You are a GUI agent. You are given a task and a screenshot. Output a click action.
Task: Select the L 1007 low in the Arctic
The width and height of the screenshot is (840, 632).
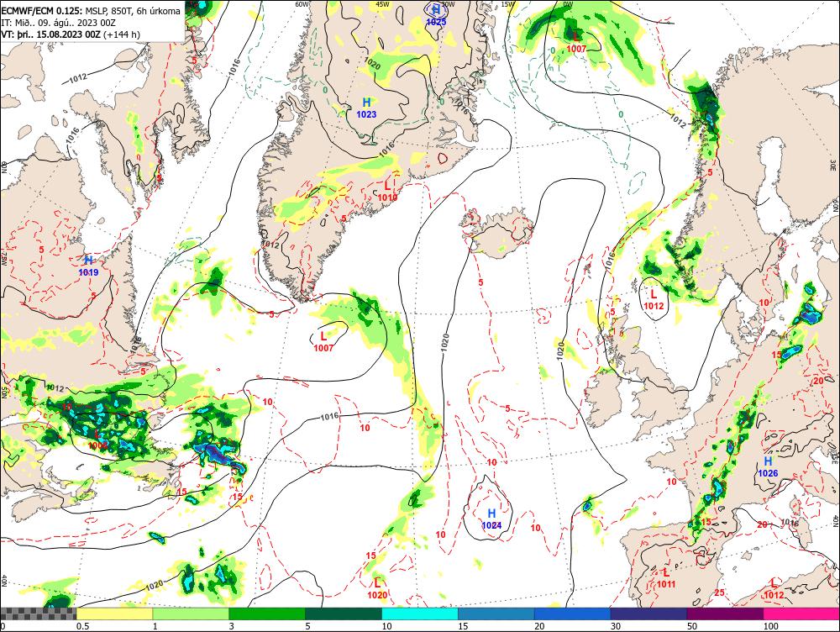pos(576,42)
